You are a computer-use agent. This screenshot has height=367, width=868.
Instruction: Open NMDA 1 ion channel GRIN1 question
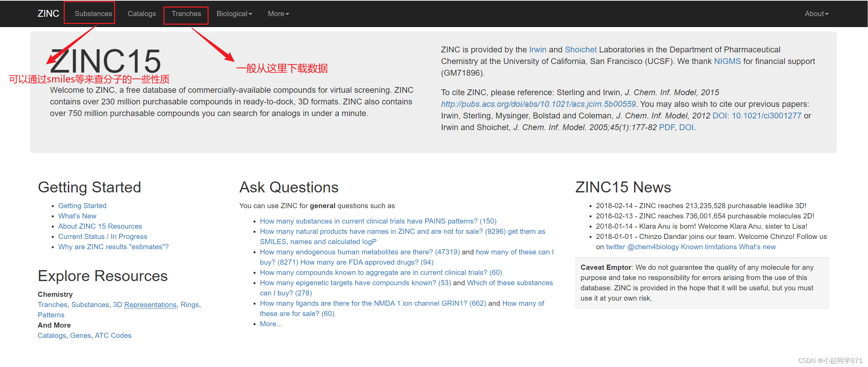(x=373, y=303)
